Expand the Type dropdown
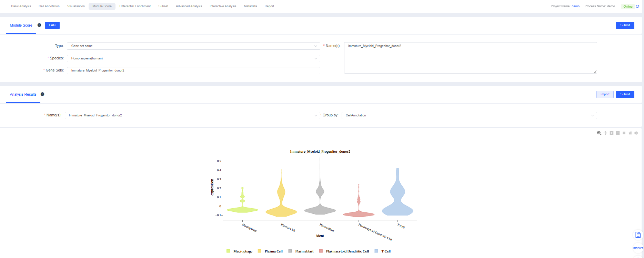Screen dimensions: 644x258 pos(193,46)
